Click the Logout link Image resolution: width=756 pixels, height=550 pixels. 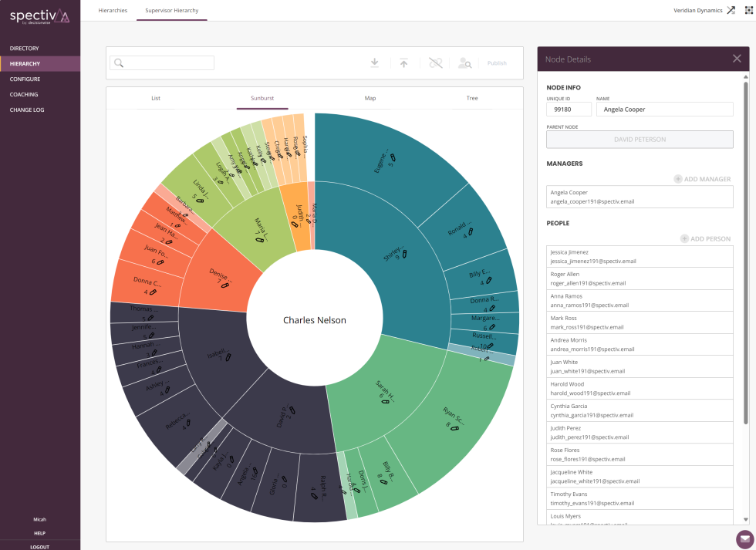(39, 546)
